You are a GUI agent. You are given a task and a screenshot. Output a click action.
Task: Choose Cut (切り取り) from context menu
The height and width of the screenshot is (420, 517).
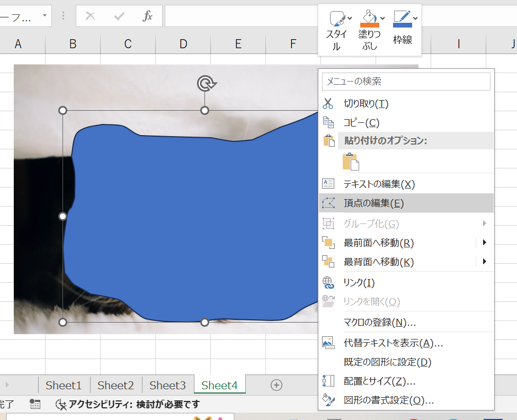[406, 103]
